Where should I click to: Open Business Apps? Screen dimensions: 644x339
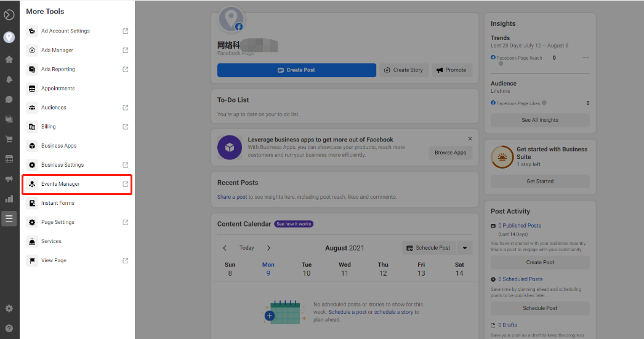point(77,146)
